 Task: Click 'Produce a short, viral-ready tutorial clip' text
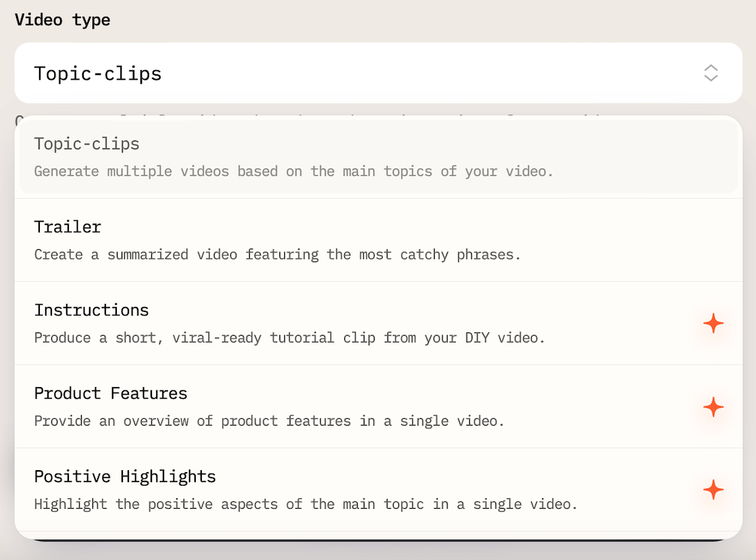290,338
